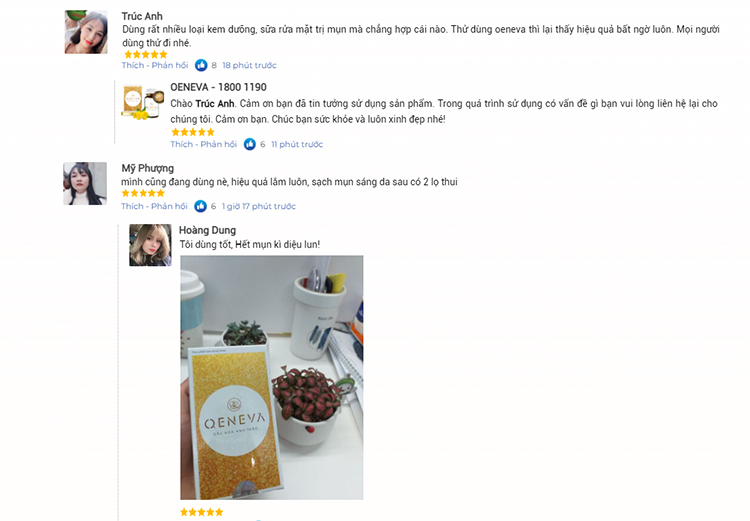Click 'Phản hồi' under Trúc Anh's comment
750x521 pixels.
(170, 65)
